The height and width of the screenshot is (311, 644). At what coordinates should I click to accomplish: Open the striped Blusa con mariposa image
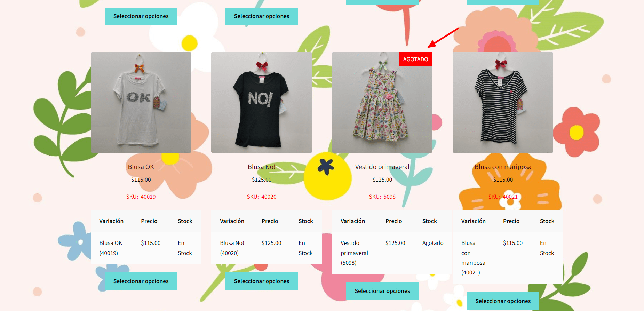click(x=503, y=102)
